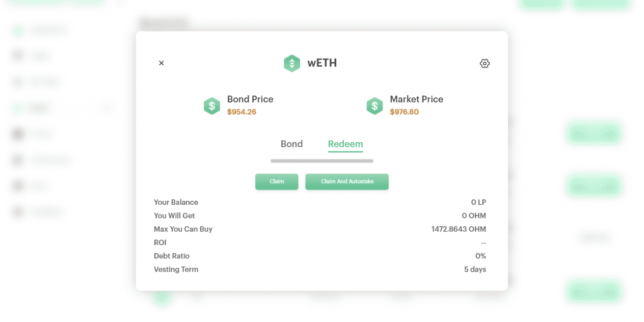The width and height of the screenshot is (644, 322).
Task: Click the $976.80 market price value
Action: [x=404, y=112]
